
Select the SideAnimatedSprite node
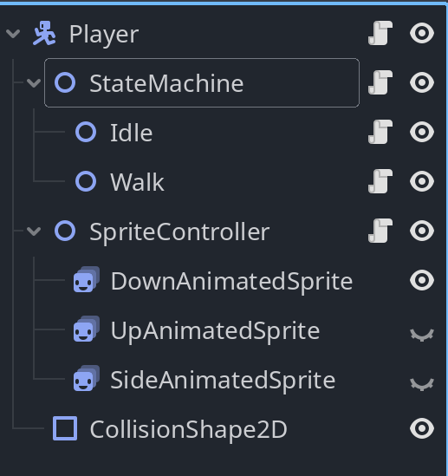pyautogui.click(x=223, y=380)
